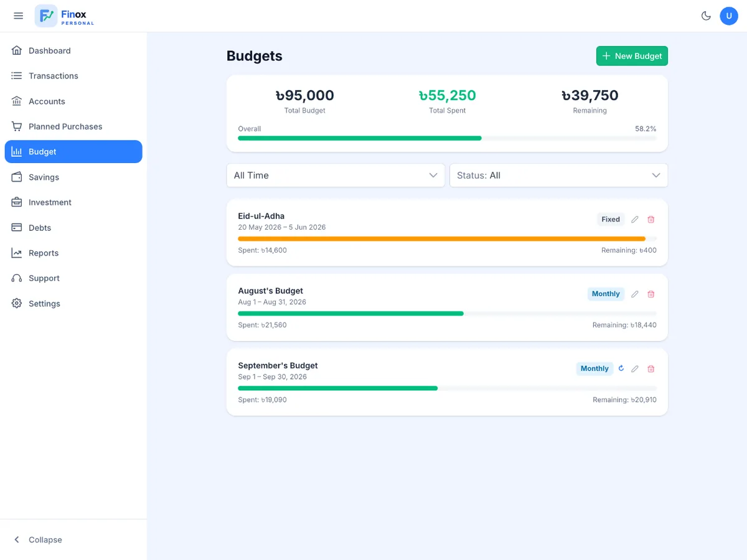Navigate to Planned Purchases
Viewport: 747px width, 560px height.
(73, 126)
